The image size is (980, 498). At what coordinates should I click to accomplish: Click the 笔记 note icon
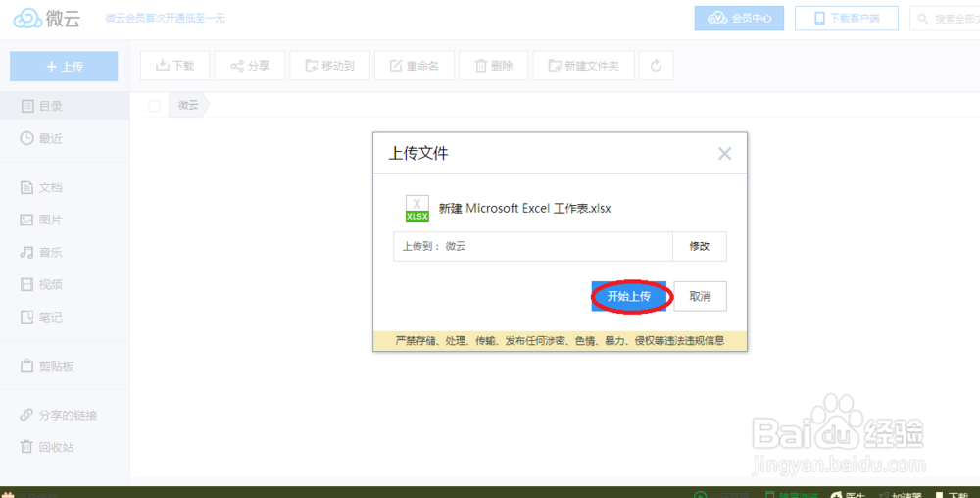26,318
